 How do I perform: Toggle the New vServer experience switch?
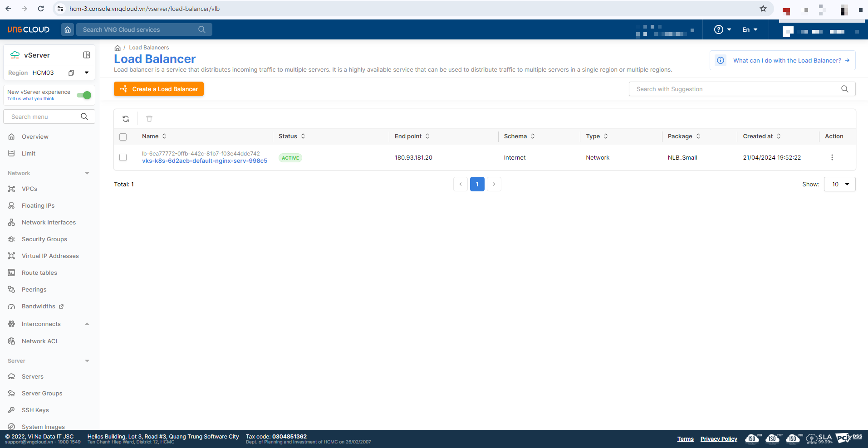[84, 95]
